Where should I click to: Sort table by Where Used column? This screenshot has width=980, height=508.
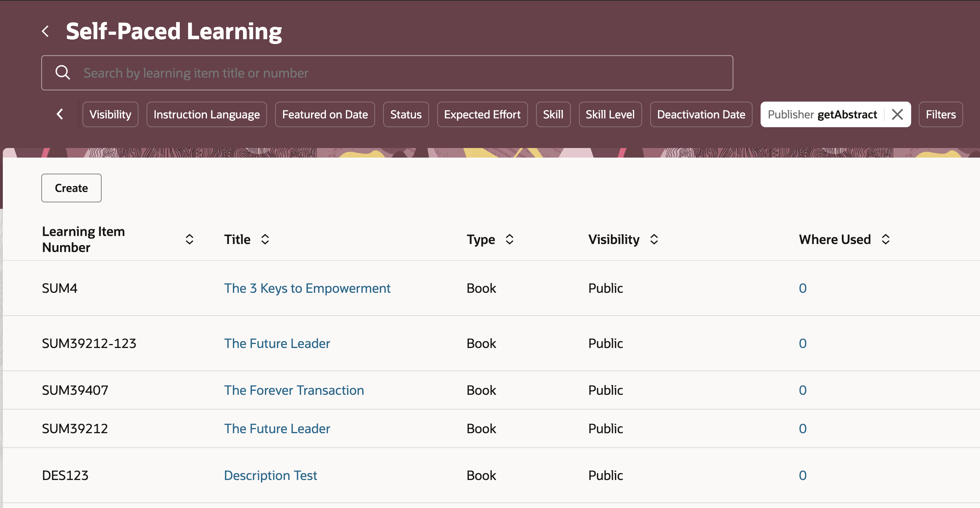[x=886, y=239]
